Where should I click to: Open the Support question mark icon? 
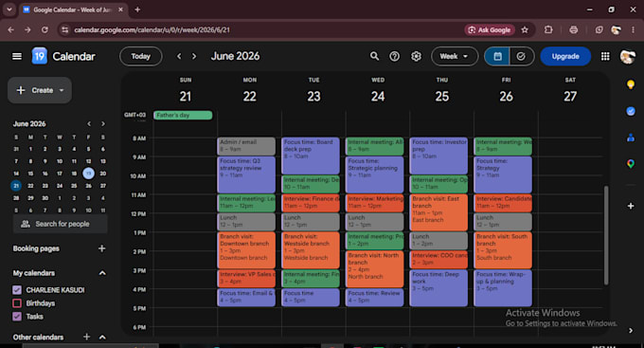[x=394, y=56]
